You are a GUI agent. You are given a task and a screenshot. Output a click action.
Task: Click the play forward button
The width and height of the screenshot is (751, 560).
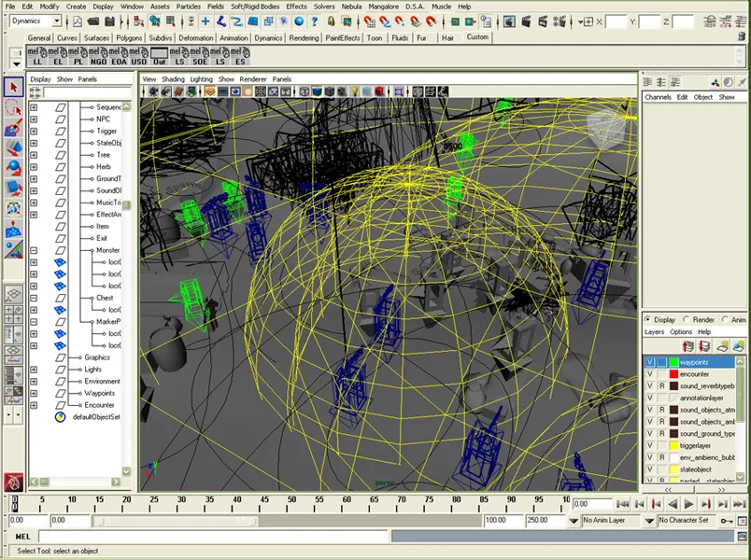[x=688, y=504]
